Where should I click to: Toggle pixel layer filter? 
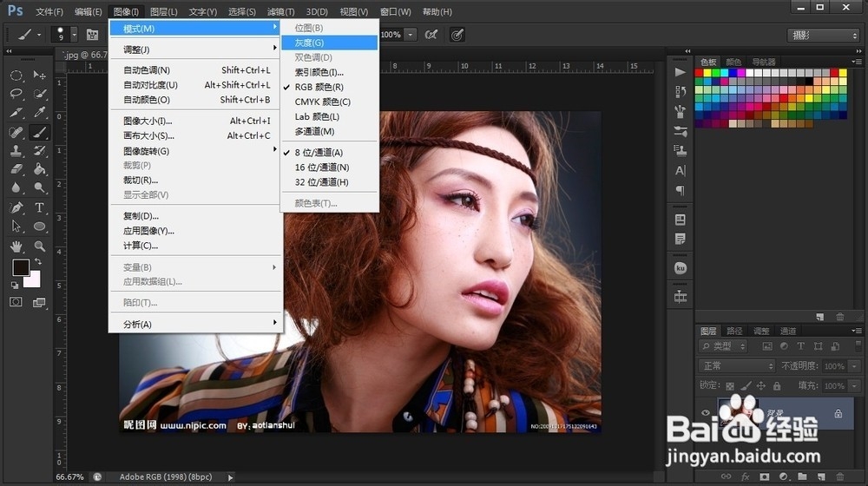click(x=766, y=346)
